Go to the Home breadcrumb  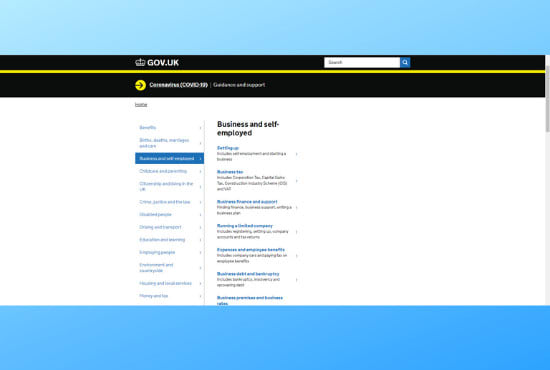click(x=141, y=105)
